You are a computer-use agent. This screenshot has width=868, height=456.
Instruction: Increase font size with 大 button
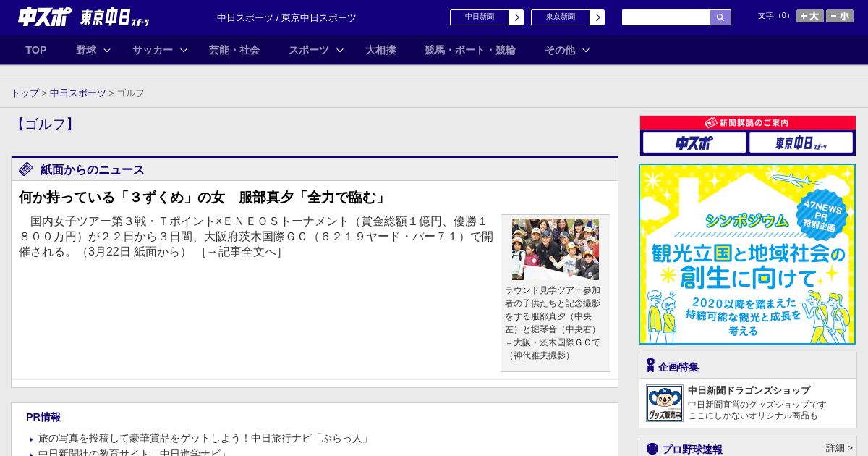(810, 16)
